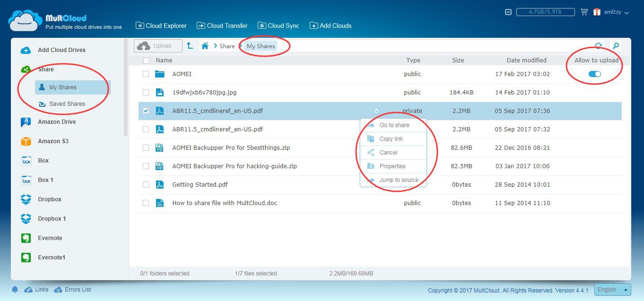Choose Properties in the context menu
Screen dimensions: 644x301
click(393, 166)
